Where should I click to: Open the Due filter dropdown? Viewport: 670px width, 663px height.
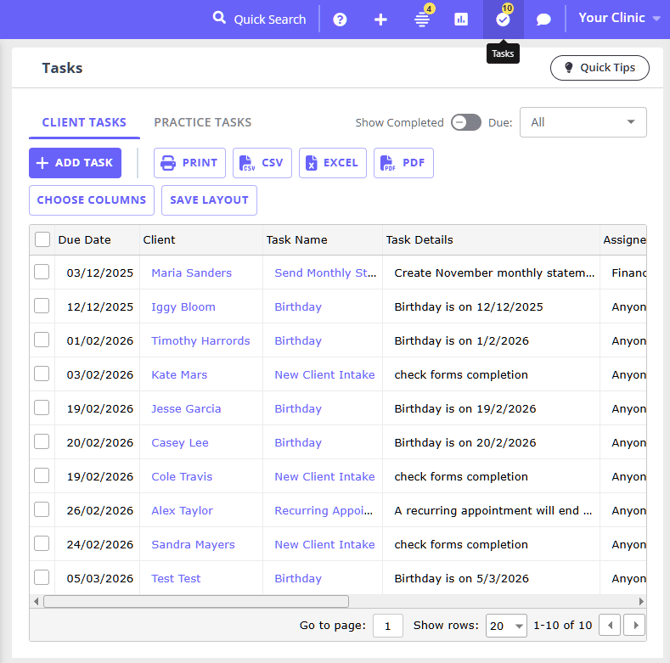582,122
